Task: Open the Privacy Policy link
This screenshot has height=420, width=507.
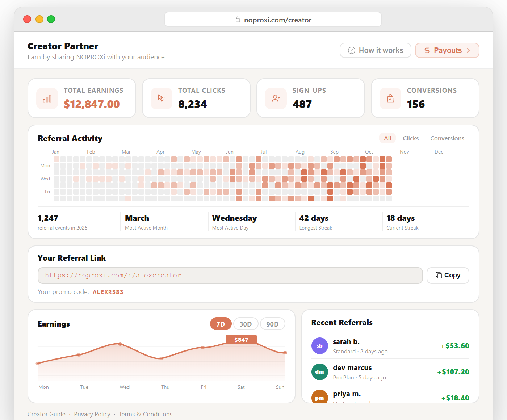Action: [x=92, y=414]
